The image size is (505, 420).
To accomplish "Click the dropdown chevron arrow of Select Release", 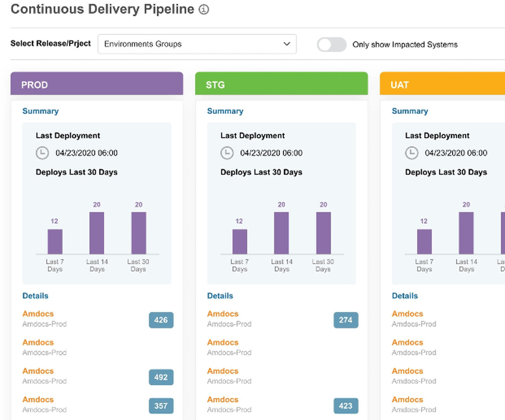I will click(287, 44).
